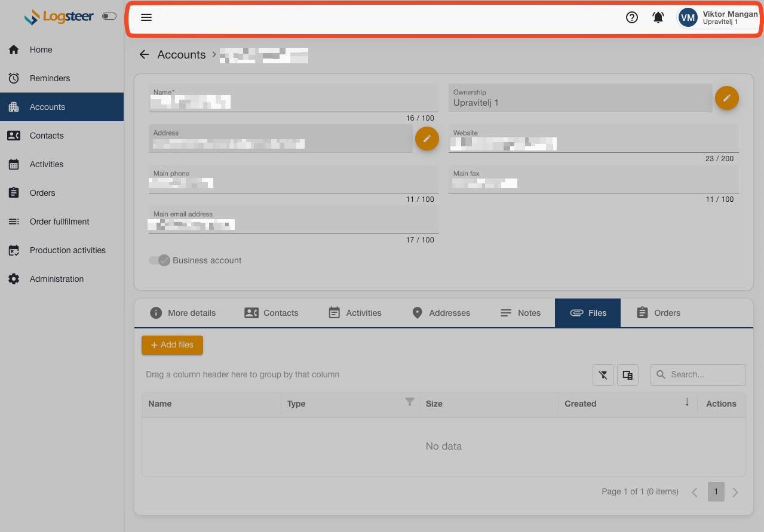This screenshot has height=532, width=764.
Task: Go to next page arrow
Action: point(735,492)
